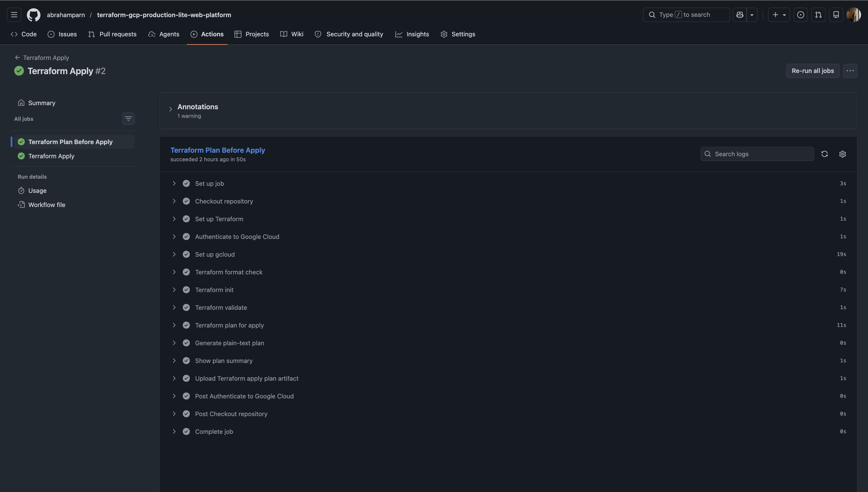Switch to the Pull requests tab
The height and width of the screenshot is (492, 868).
(x=112, y=34)
